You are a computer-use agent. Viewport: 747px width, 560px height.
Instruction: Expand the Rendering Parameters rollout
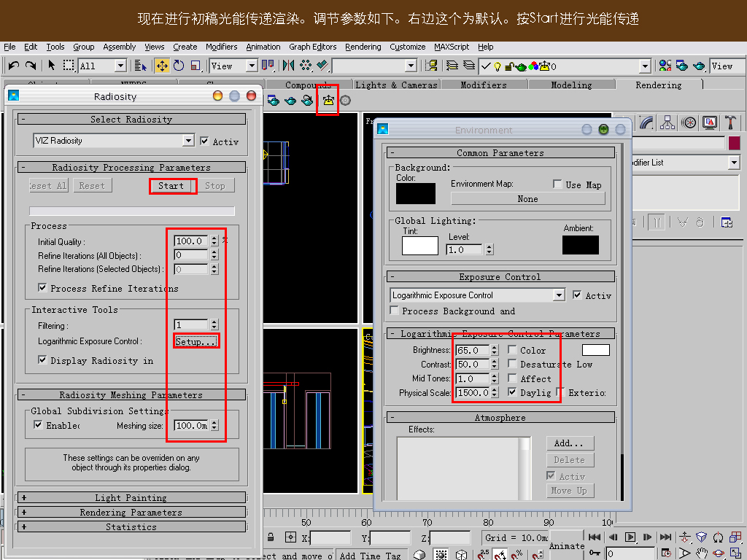pos(131,513)
